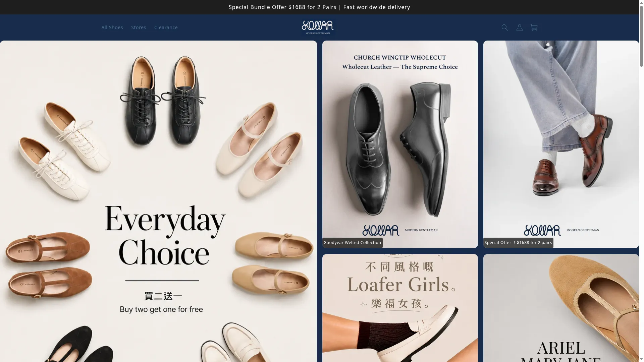Click the Special Bundle Offer announcement bar
This screenshot has height=362, width=644.
(319, 7)
